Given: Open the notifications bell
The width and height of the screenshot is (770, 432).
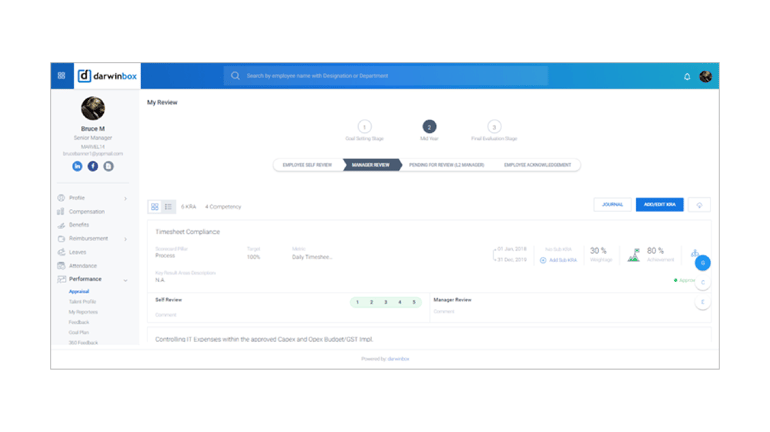Looking at the screenshot, I should click(687, 77).
